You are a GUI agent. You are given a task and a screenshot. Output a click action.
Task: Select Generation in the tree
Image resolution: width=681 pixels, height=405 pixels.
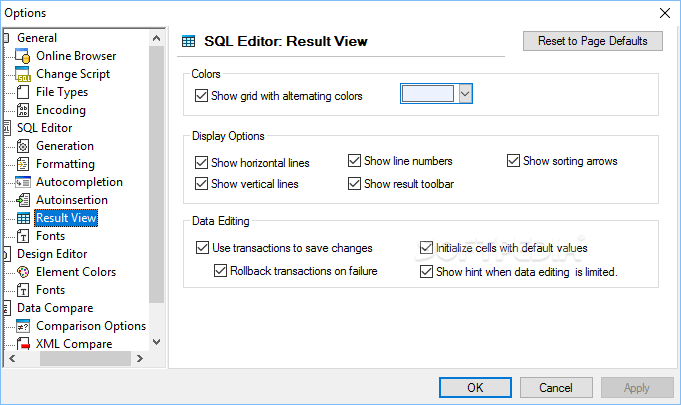(65, 146)
